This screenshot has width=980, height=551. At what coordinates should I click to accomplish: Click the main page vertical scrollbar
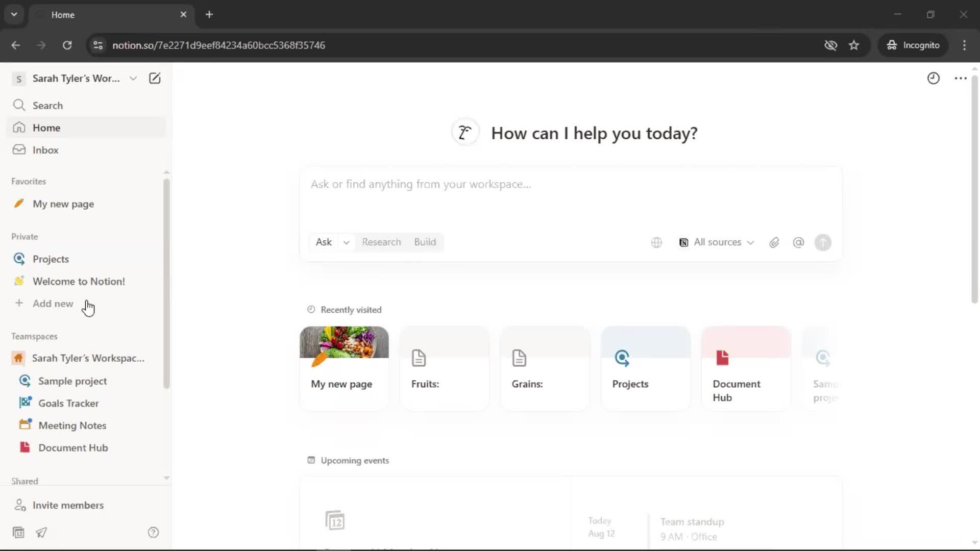coord(974,189)
